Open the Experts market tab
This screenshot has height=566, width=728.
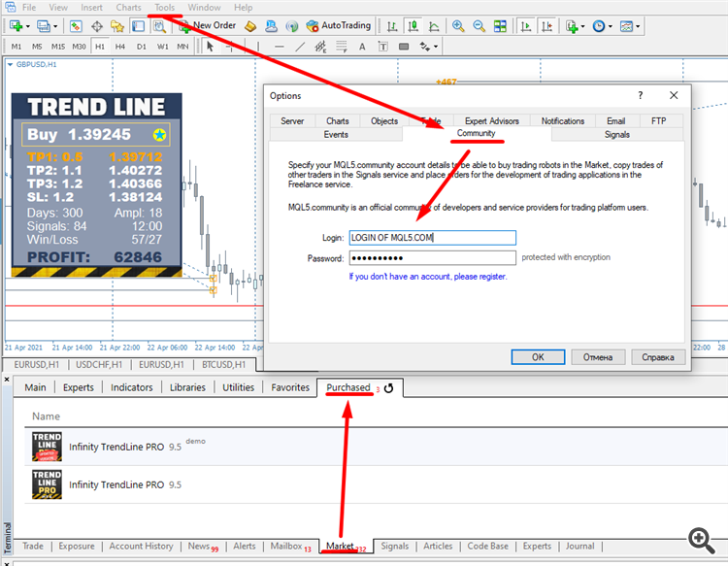[78, 387]
